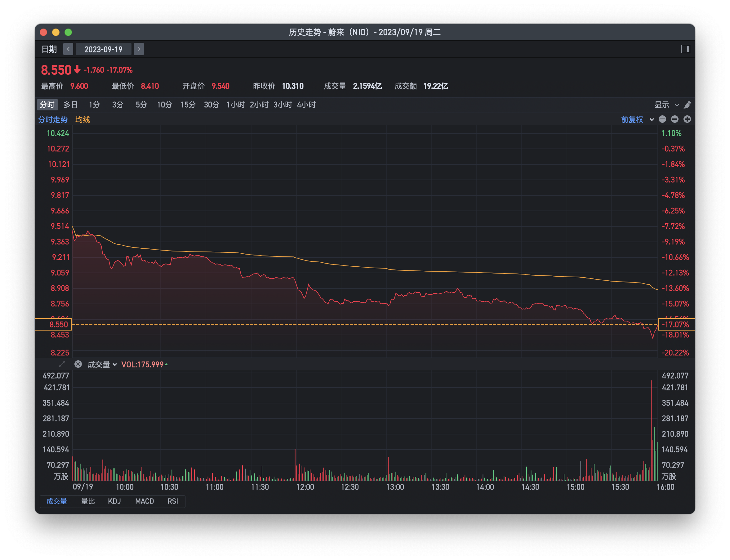Click the large 8.550 price headline
The image size is (730, 560).
(56, 70)
